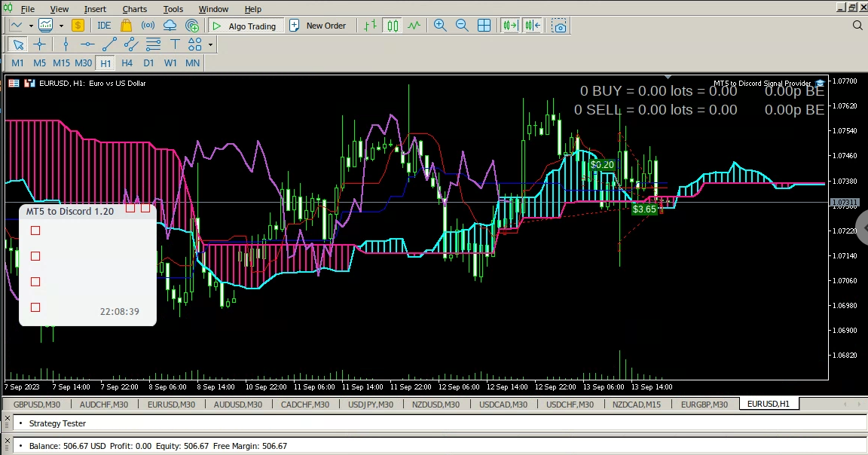The width and height of the screenshot is (868, 455).
Task: Toggle Algo Trading on
Action: point(245,26)
